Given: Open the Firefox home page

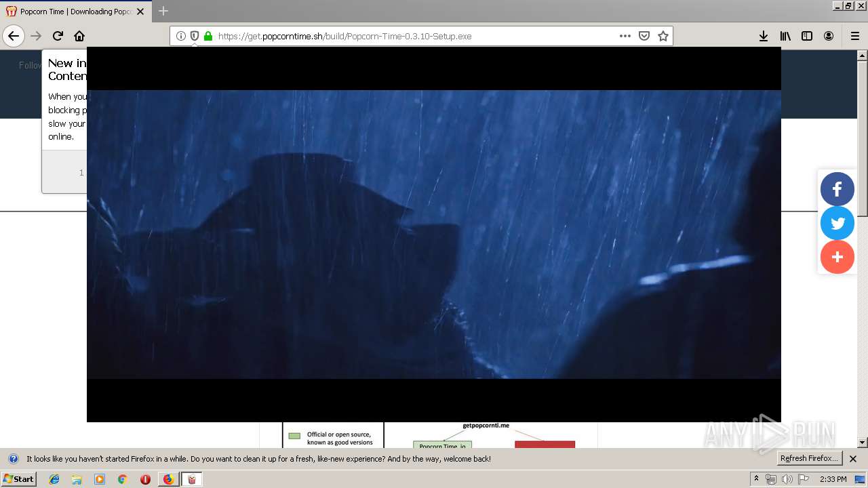Looking at the screenshot, I should point(79,36).
